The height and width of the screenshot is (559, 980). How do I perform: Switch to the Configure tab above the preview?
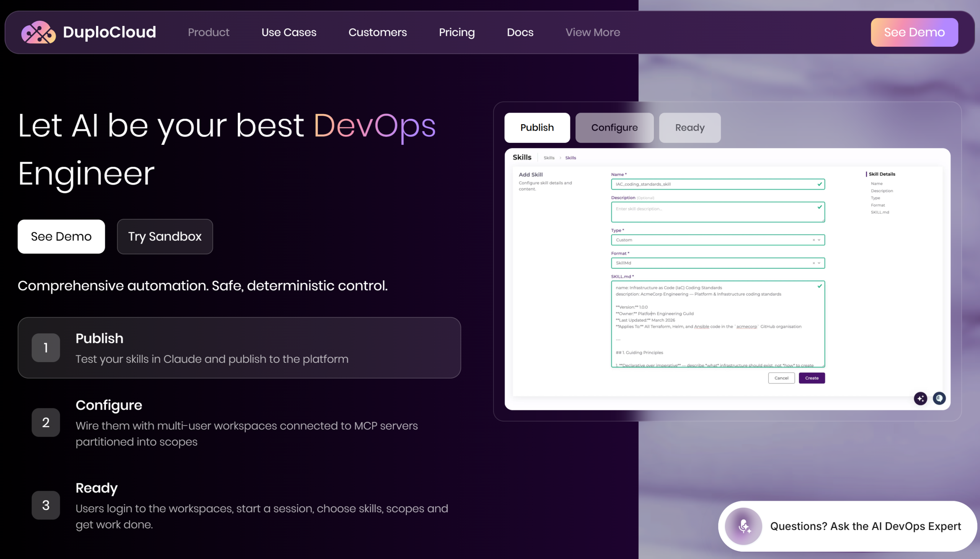tap(614, 128)
